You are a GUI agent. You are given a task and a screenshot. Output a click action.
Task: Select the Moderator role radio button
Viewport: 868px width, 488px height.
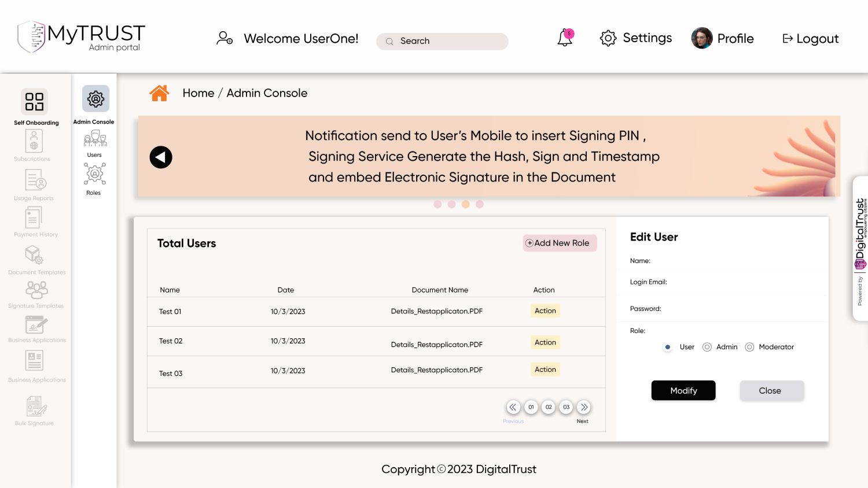(x=749, y=347)
